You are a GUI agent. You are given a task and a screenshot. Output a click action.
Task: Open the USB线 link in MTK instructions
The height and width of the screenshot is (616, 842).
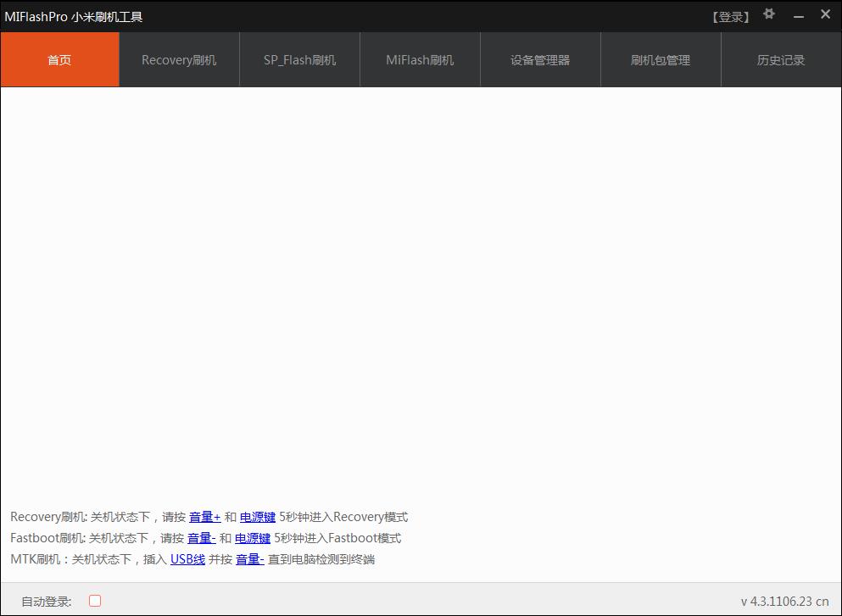click(x=187, y=559)
